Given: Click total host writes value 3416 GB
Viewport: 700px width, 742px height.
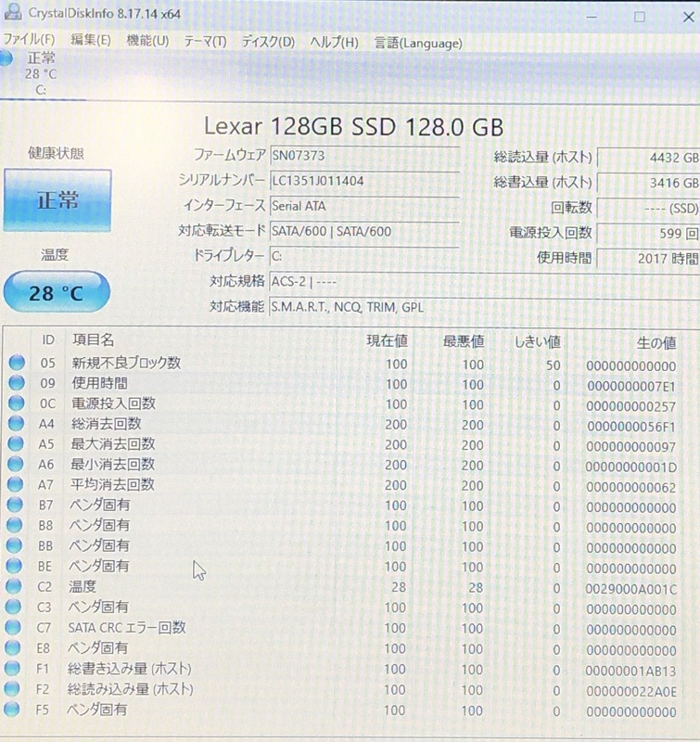Looking at the screenshot, I should pyautogui.click(x=648, y=183).
